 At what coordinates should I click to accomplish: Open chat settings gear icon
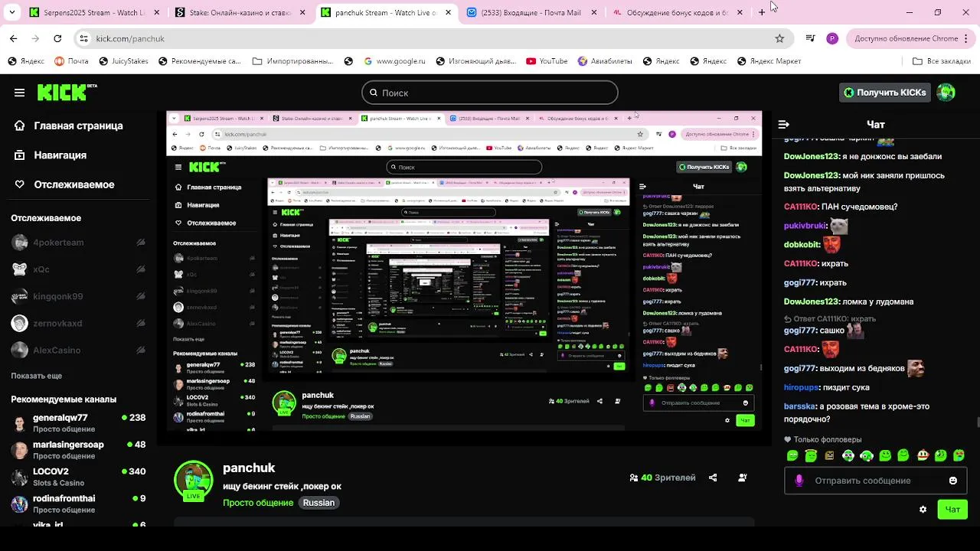[923, 510]
